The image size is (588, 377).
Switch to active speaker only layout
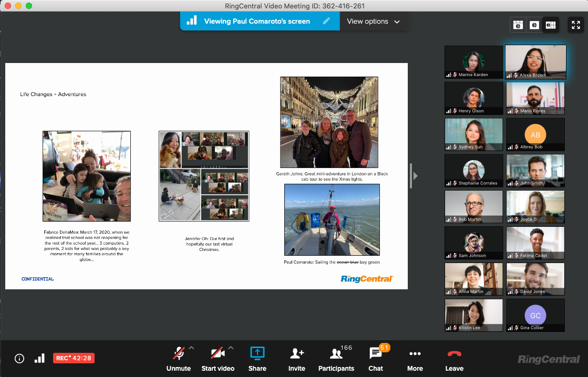pos(534,25)
